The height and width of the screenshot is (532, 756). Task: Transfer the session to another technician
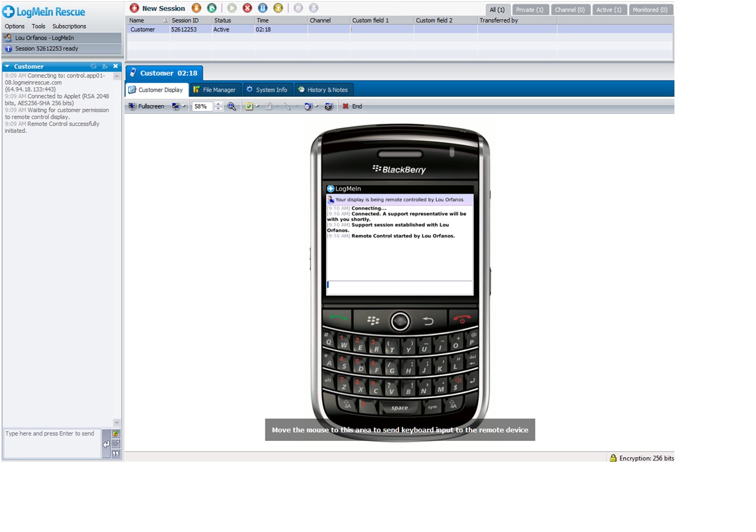pyautogui.click(x=278, y=8)
